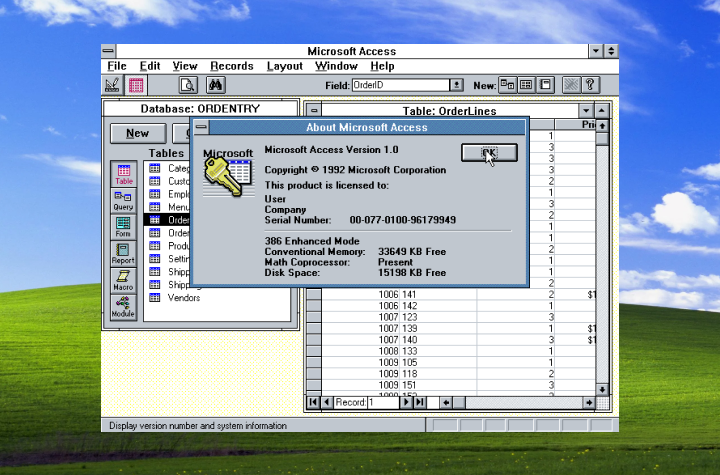Select the Module object button
Viewport: 720px width, 475px height.
pos(124,307)
